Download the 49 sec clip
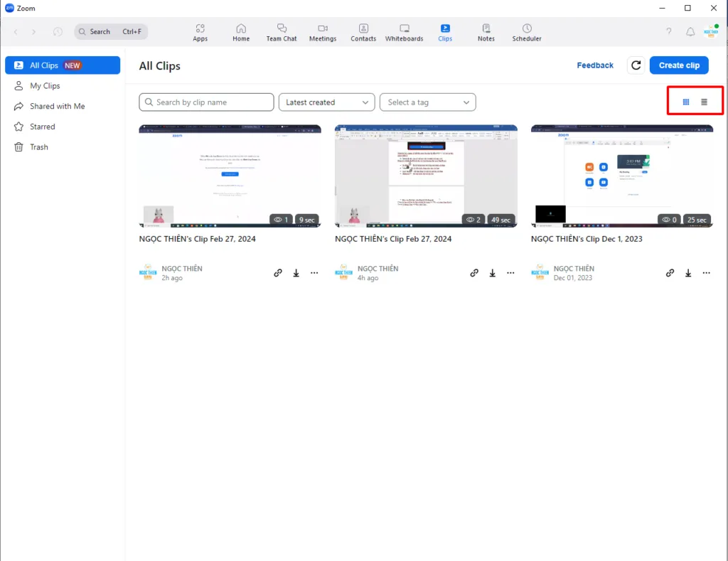The height and width of the screenshot is (561, 728). [492, 273]
